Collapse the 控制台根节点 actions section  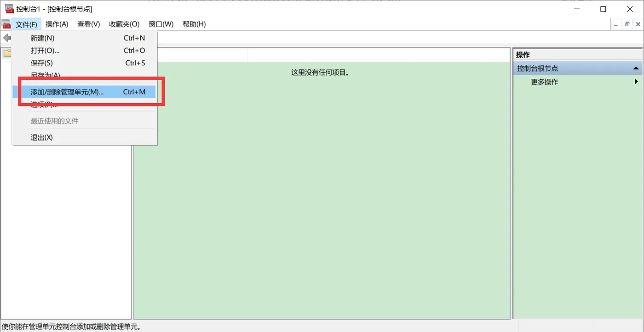click(x=636, y=68)
